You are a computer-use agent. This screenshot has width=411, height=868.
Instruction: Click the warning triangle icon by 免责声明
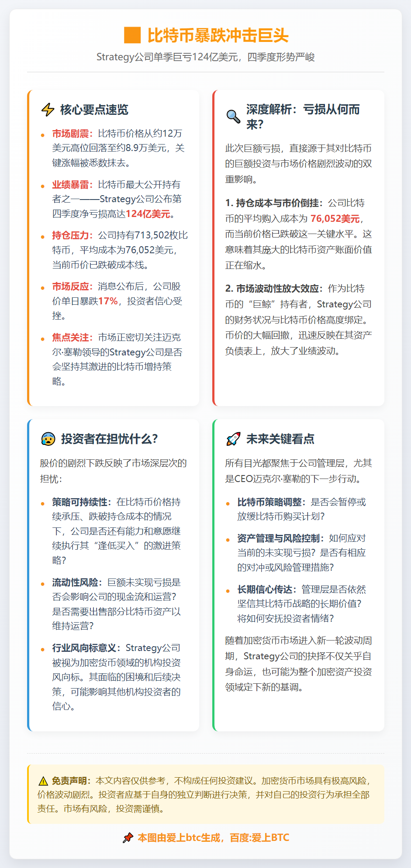pos(43,781)
